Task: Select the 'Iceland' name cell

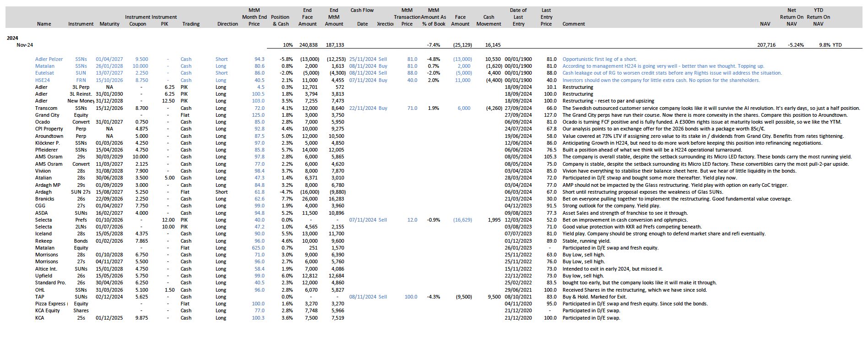Action: click(x=43, y=234)
